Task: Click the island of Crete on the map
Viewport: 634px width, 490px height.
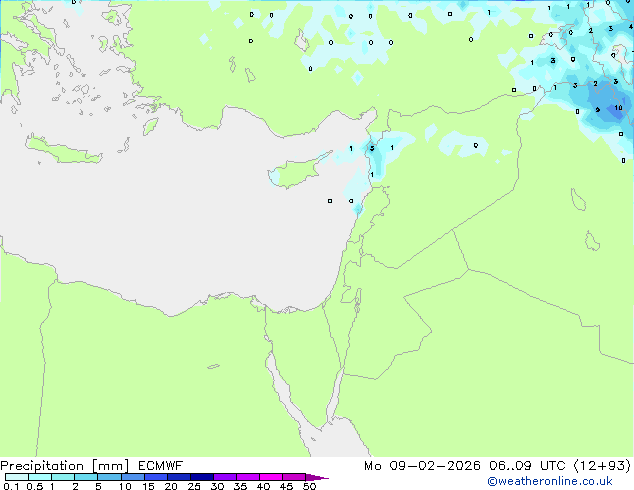Action: 63,150
